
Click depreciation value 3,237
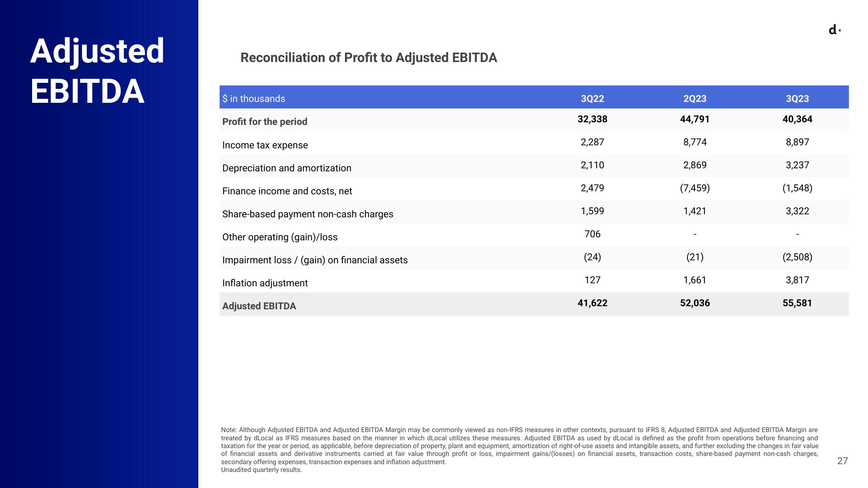(x=797, y=165)
